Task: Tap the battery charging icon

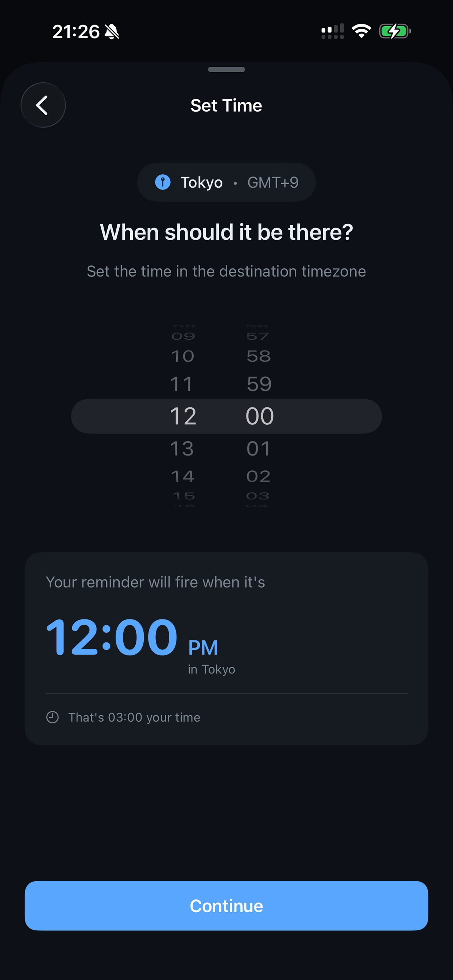Action: pos(395,31)
